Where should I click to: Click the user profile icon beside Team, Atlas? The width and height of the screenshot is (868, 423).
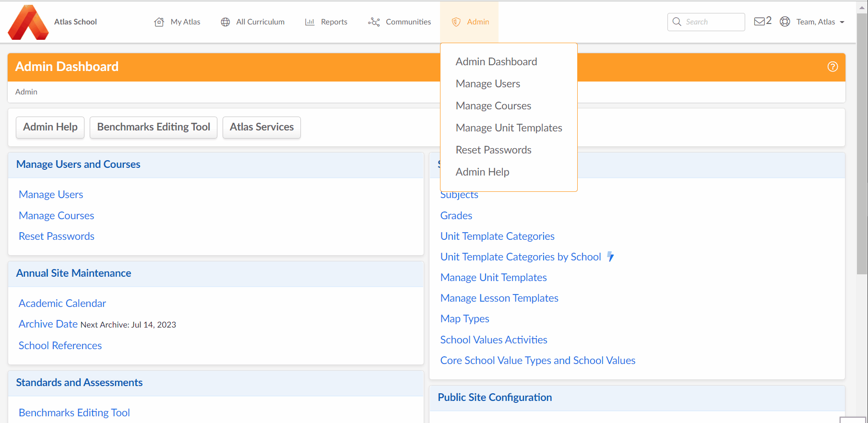[785, 22]
